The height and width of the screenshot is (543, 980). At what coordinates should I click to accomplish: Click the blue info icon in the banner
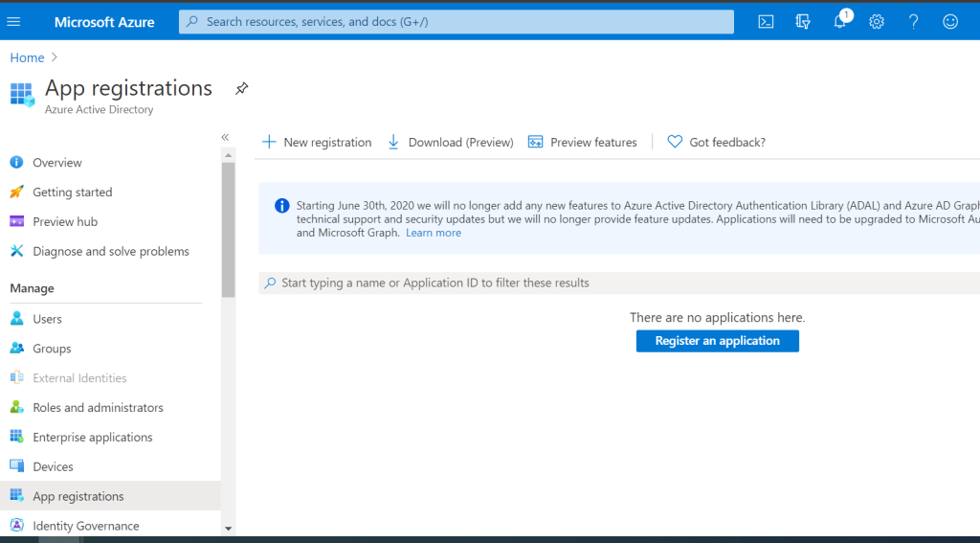282,206
